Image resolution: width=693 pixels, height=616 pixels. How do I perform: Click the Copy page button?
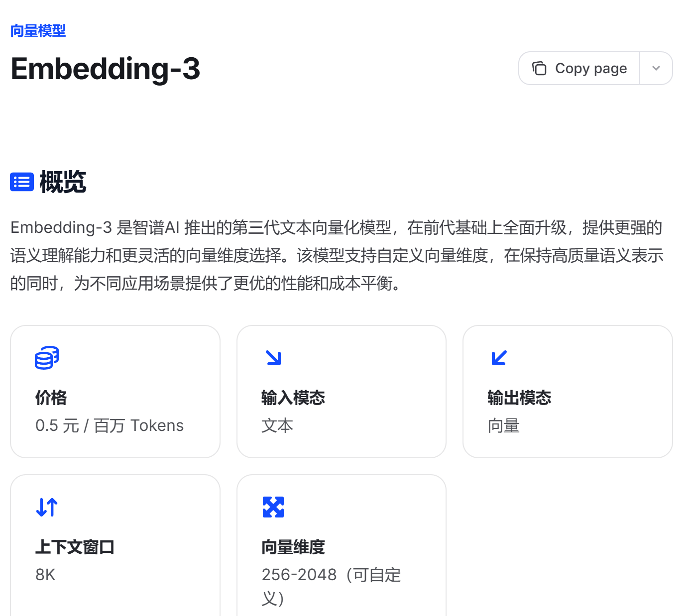pos(579,68)
